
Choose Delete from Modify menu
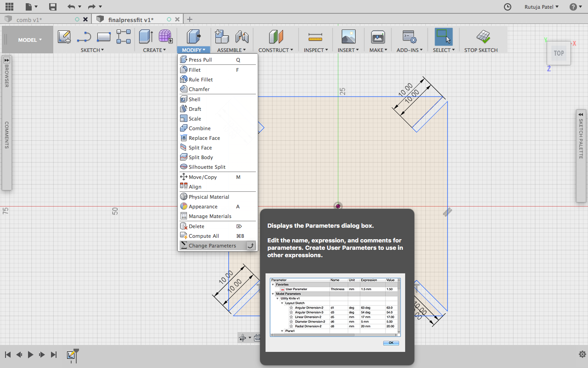pyautogui.click(x=218, y=226)
